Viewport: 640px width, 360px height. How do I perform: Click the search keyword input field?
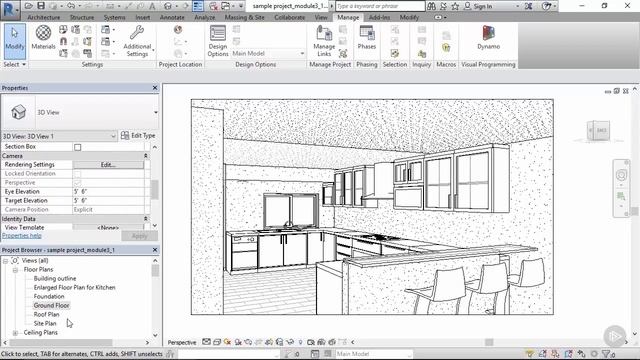[380, 6]
